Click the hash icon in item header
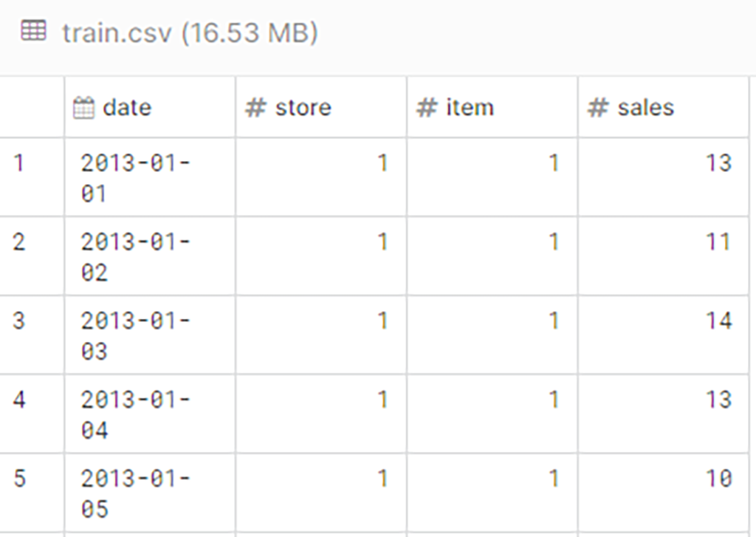The width and height of the screenshot is (756, 537). pos(427,108)
